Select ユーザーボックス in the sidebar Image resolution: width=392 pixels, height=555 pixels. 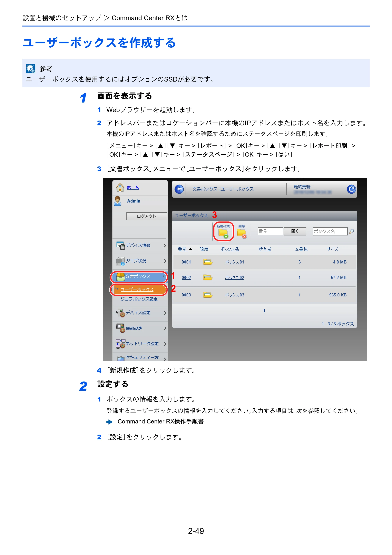(x=137, y=290)
